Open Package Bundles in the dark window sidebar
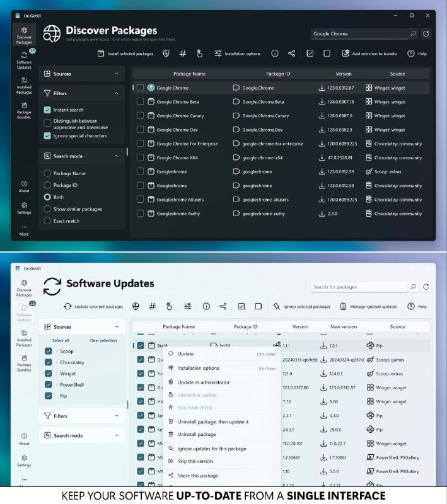 coord(24,110)
